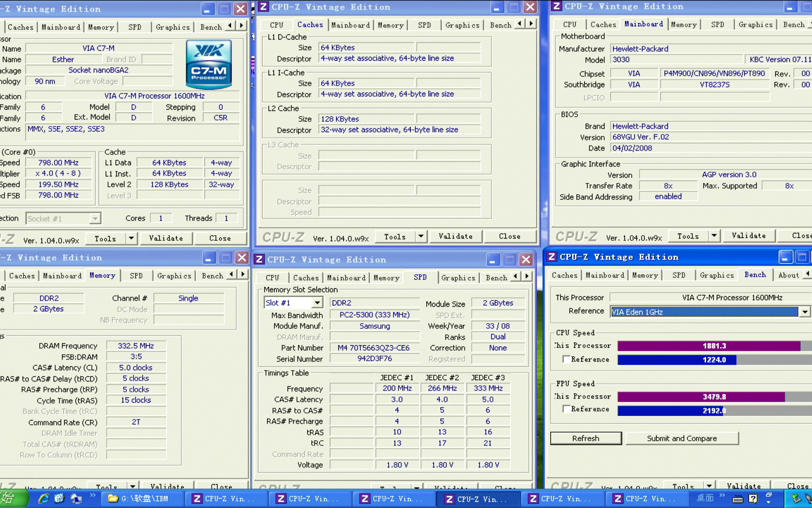
Task: Open Tools dropdown arrow in the Caches window
Action: pos(421,237)
